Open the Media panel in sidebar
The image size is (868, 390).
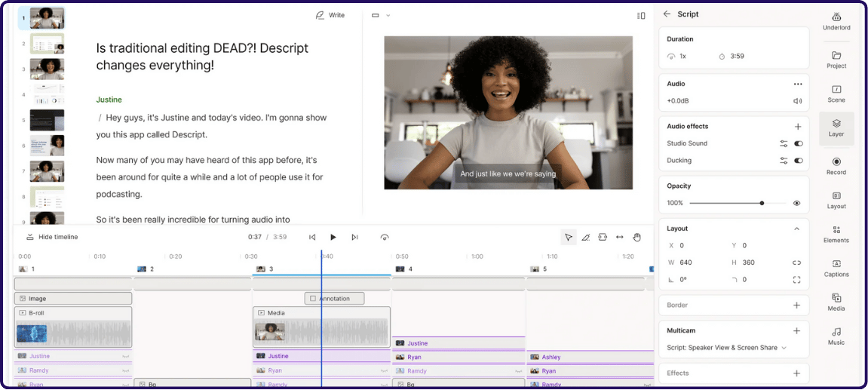836,302
